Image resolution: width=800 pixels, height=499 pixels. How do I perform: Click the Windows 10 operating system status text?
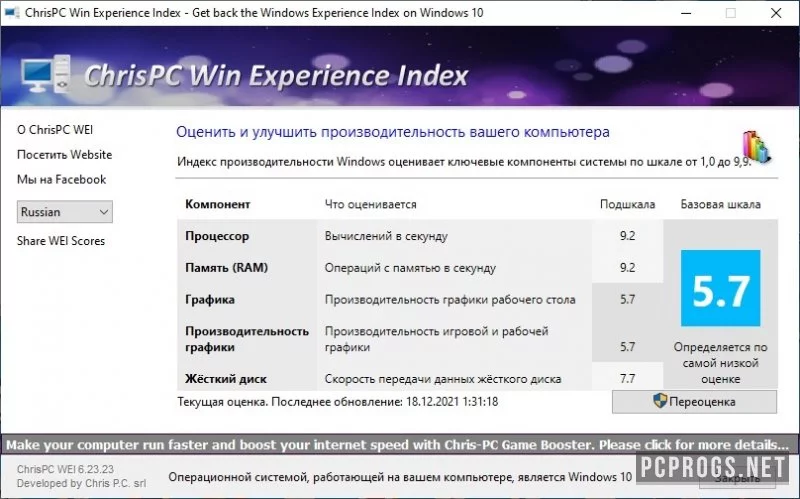click(x=400, y=478)
